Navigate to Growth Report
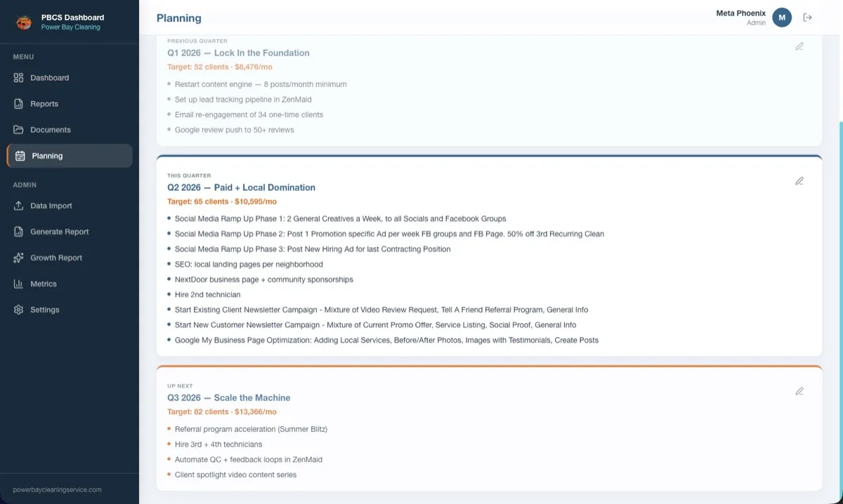 (70, 258)
